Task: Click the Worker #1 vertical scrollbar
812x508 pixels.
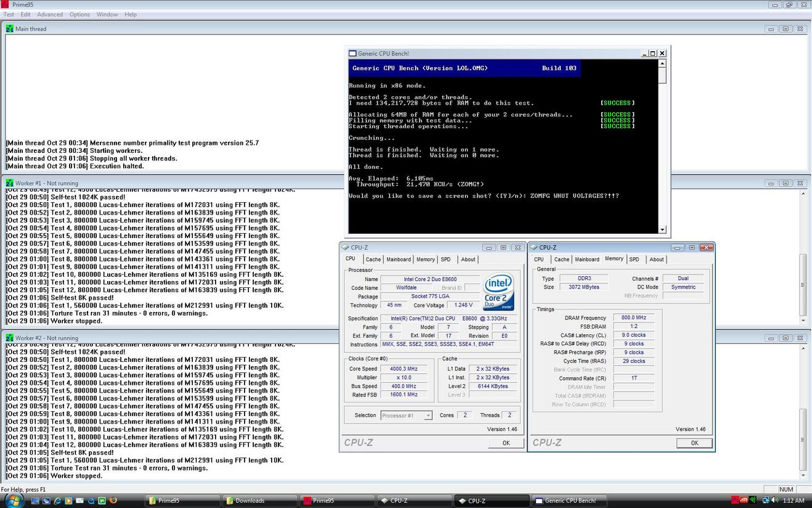Action: (x=803, y=258)
